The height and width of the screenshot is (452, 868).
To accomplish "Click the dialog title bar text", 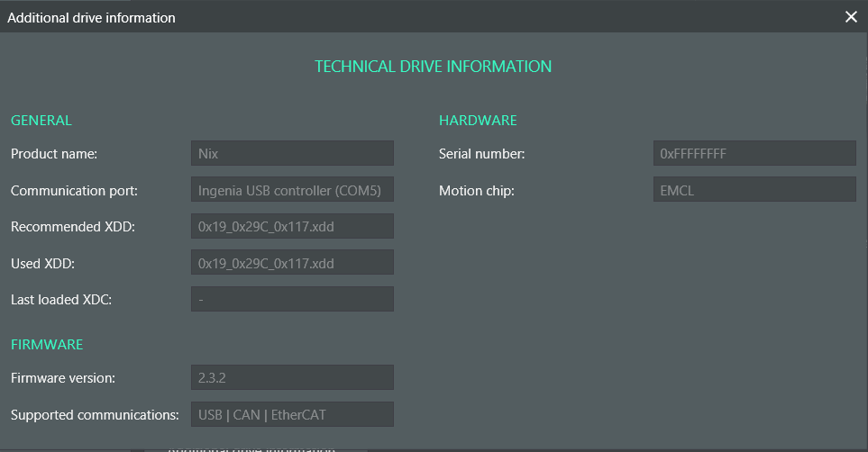I will tap(91, 17).
